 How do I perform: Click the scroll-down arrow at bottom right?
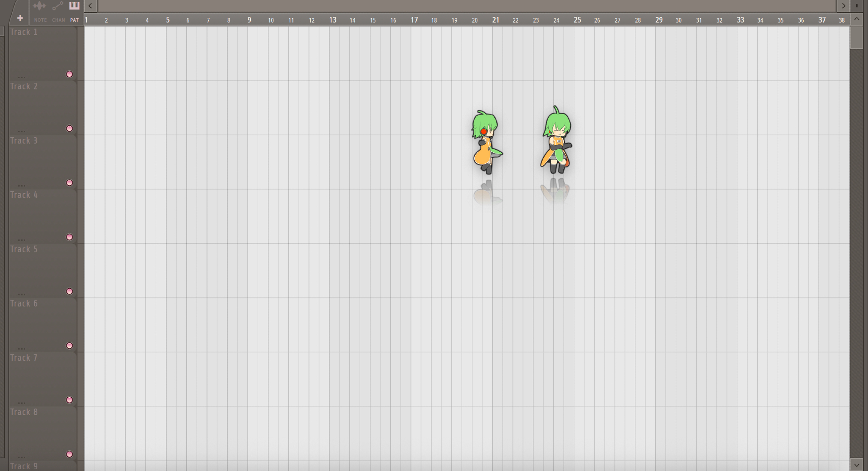coord(857,464)
